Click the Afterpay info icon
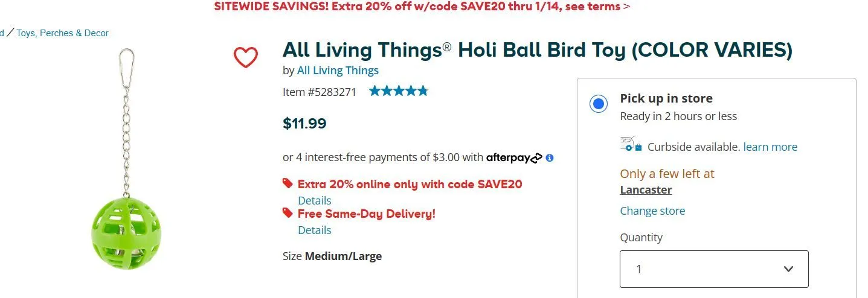The width and height of the screenshot is (868, 298). pos(550,158)
